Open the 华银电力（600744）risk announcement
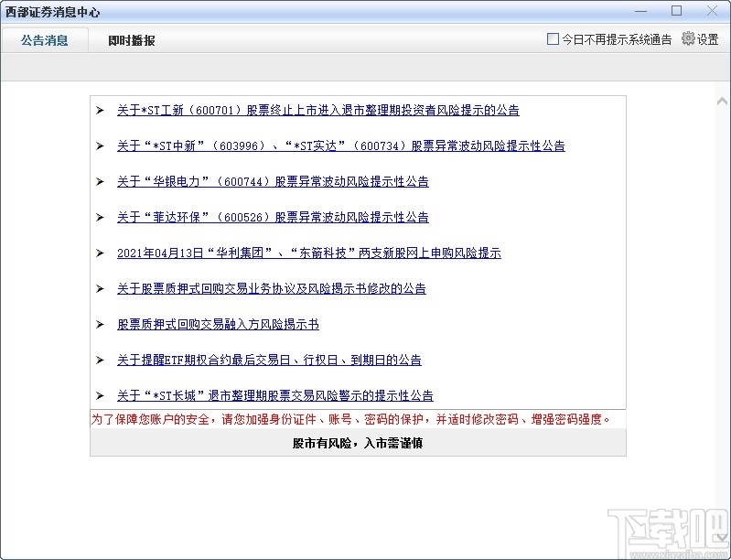 click(273, 182)
